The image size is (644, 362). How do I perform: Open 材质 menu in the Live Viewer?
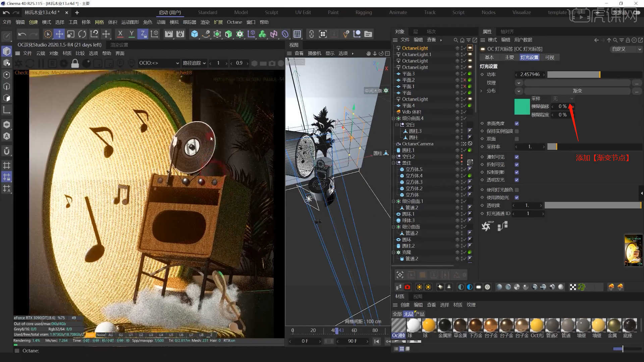67,53
